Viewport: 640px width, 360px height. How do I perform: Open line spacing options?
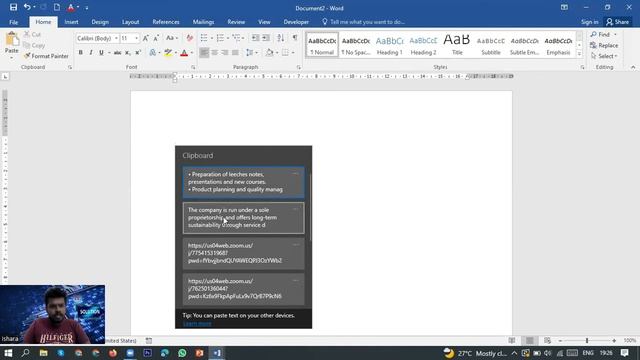[x=251, y=53]
